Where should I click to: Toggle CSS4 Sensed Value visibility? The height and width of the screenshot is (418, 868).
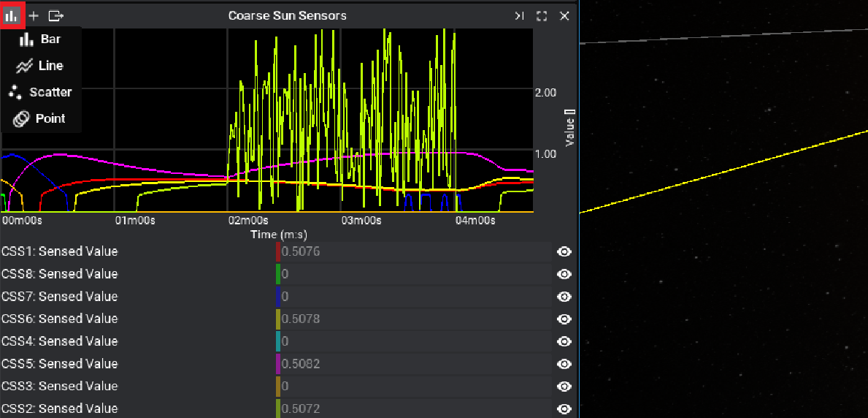564,341
